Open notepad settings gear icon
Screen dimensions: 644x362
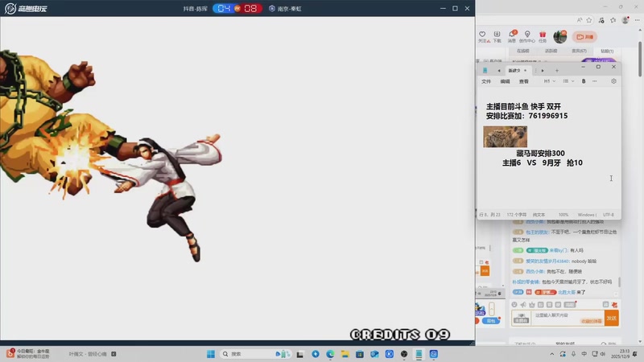[x=613, y=81]
